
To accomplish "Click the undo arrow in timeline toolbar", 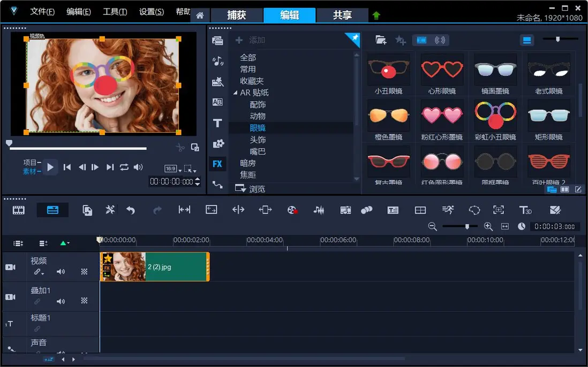I will (131, 210).
